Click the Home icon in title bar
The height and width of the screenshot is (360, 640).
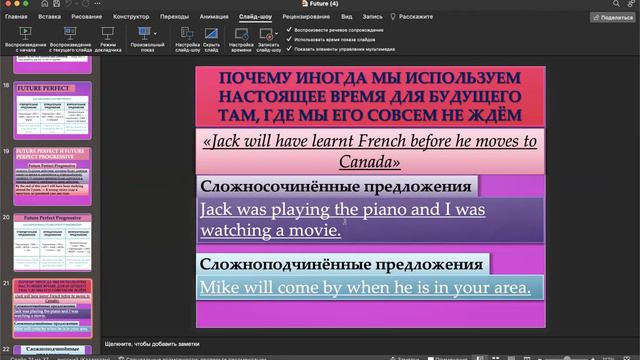point(44,3)
